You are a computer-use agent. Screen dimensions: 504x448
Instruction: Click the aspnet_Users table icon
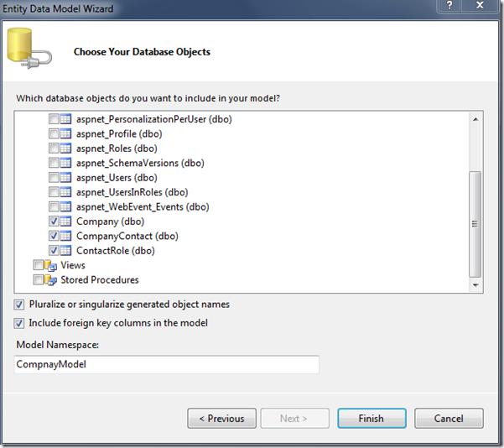pyautogui.click(x=66, y=178)
